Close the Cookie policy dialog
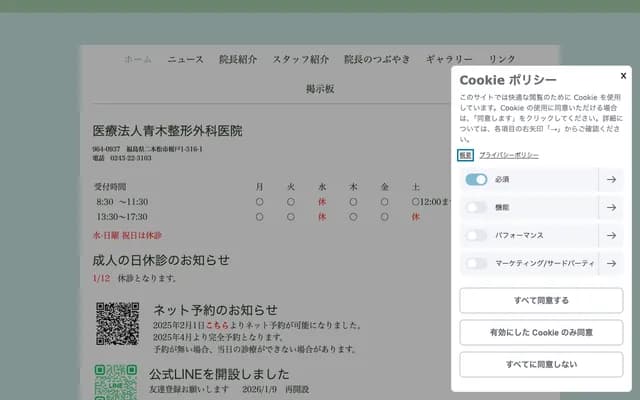This screenshot has width=640, height=400. [623, 75]
